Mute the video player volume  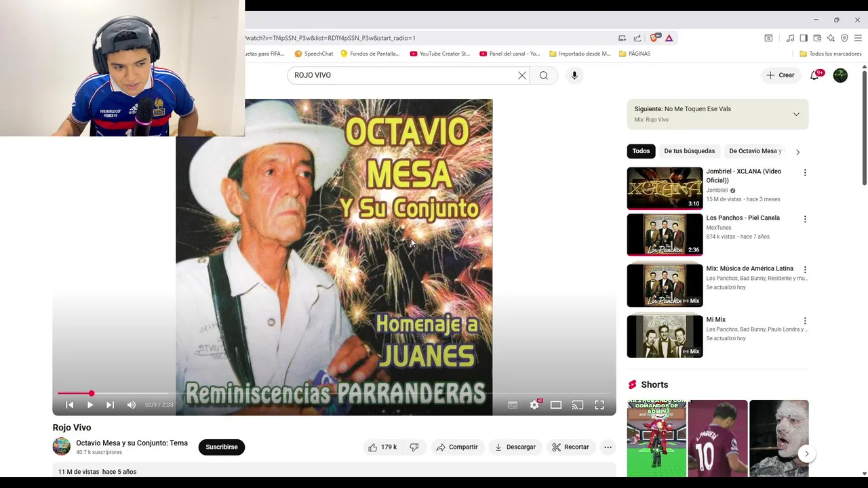(x=132, y=405)
